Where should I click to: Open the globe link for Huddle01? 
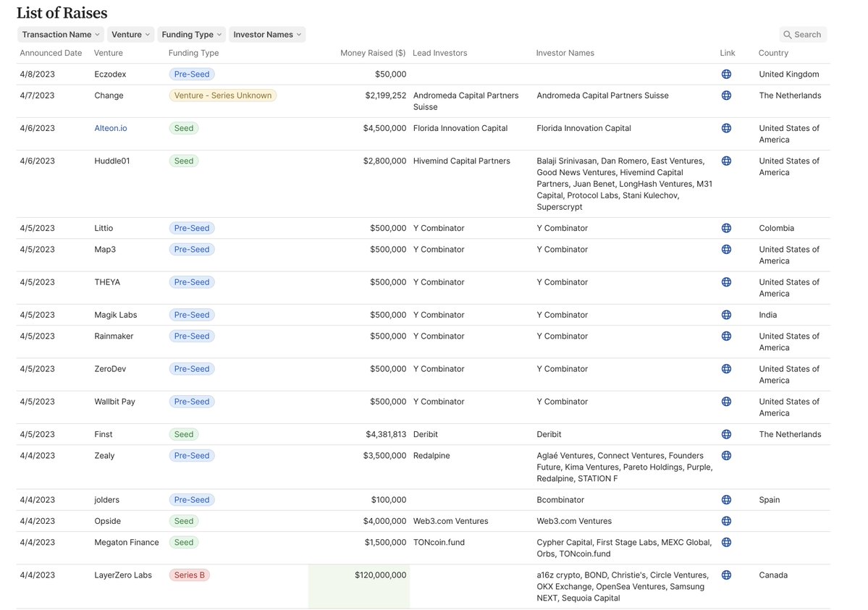(x=726, y=161)
